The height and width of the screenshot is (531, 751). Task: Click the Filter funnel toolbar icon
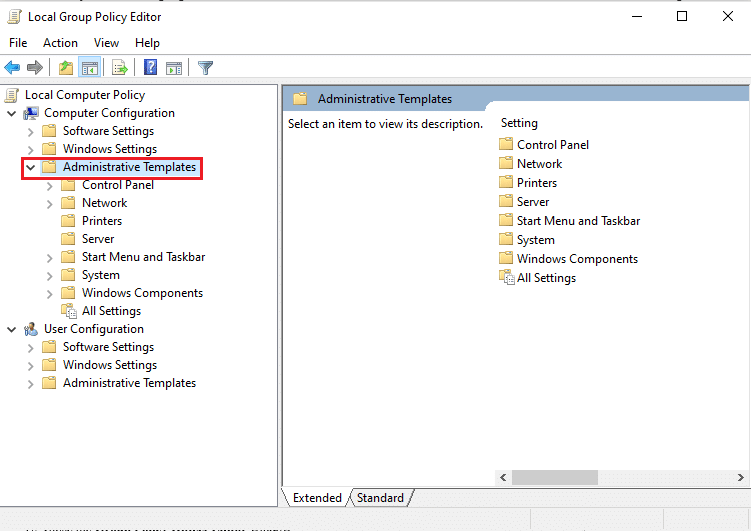pos(205,68)
